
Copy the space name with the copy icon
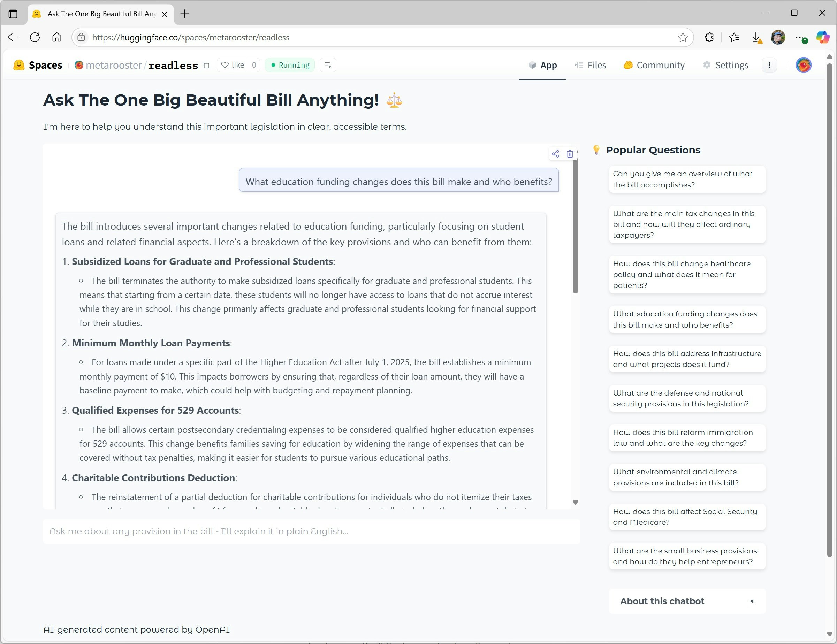tap(206, 65)
